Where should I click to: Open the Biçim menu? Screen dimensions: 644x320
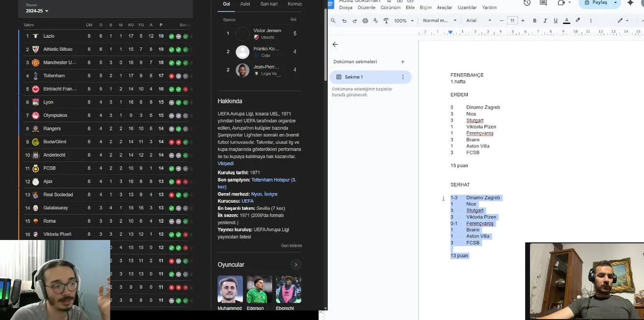click(426, 8)
